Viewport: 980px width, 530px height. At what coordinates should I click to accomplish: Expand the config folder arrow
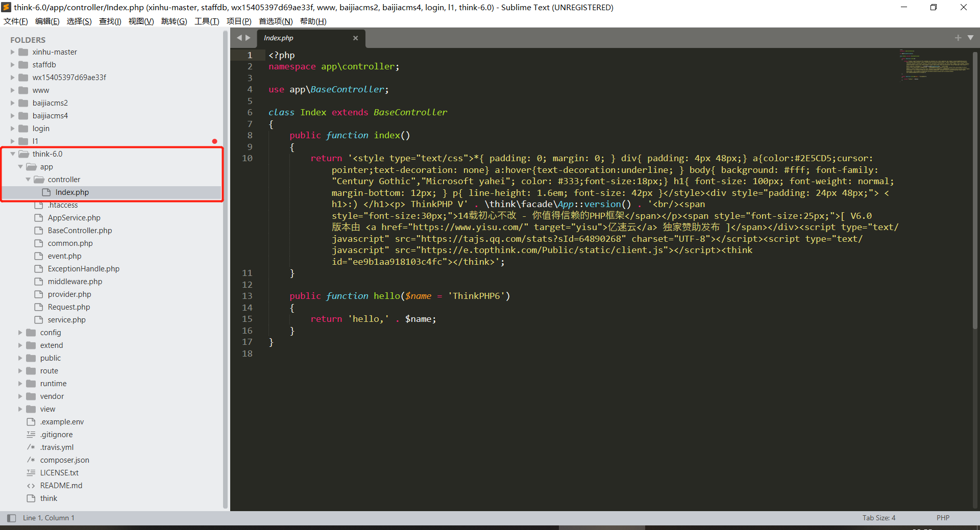tap(20, 333)
